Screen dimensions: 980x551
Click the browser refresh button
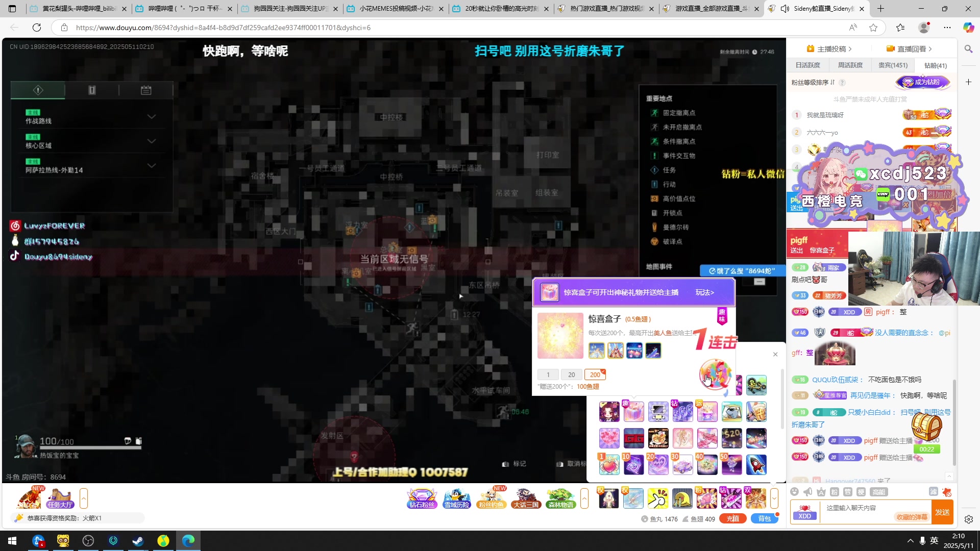point(36,28)
